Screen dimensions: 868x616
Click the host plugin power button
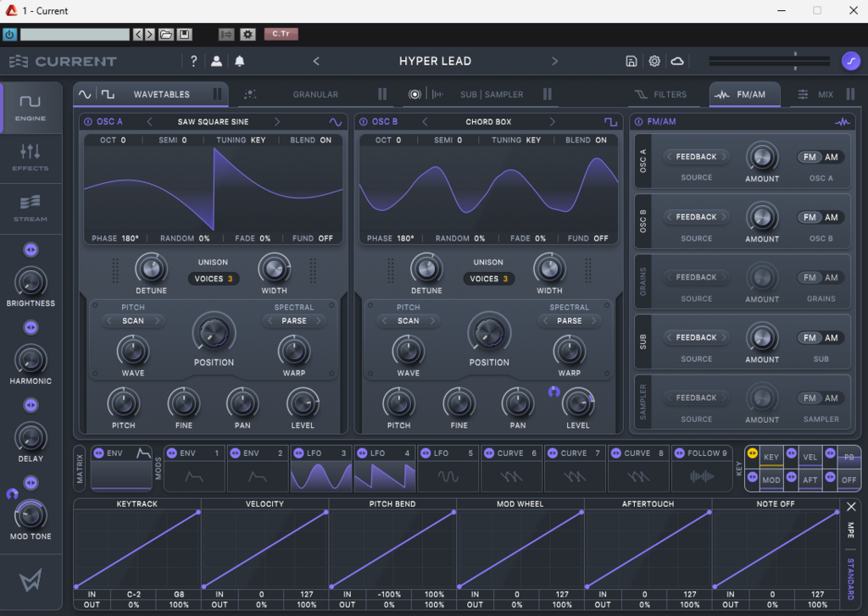pyautogui.click(x=9, y=34)
